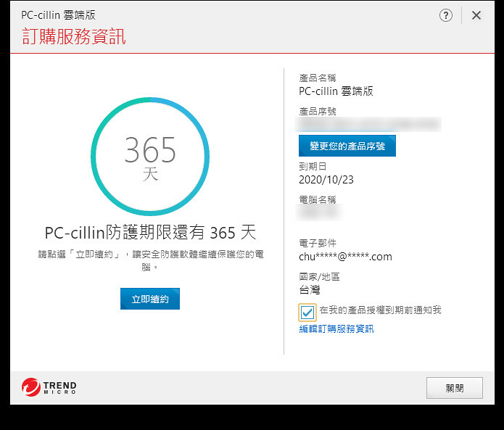Click 變更您的產品序號 button
The height and width of the screenshot is (430, 504).
pos(347,146)
